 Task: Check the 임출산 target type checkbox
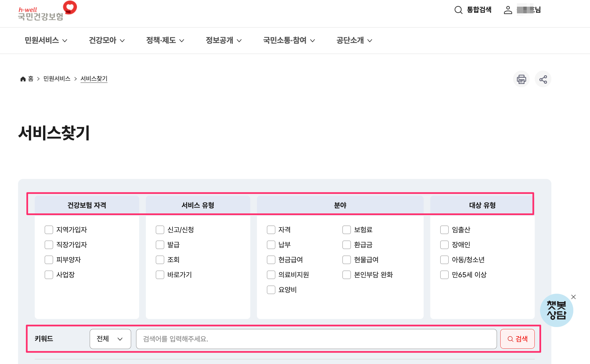[x=444, y=230]
